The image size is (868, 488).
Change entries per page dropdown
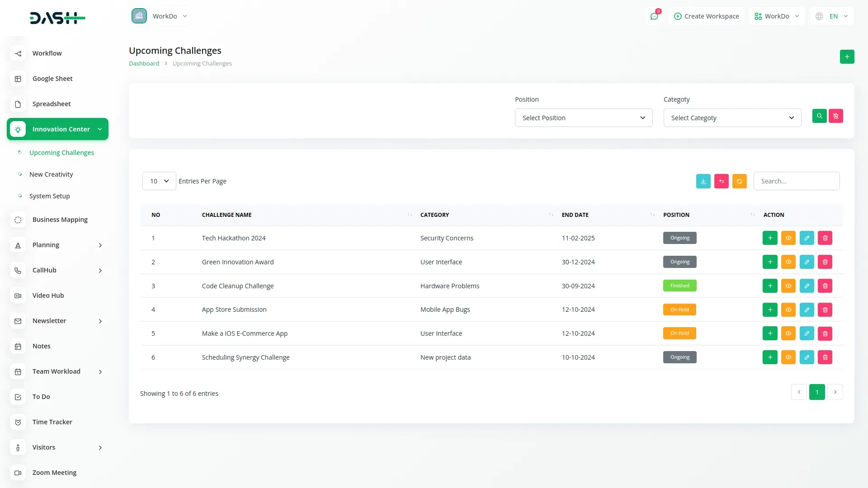(x=159, y=181)
